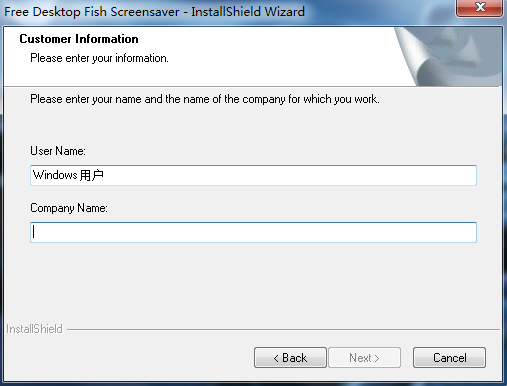
Task: Click the blinking caret in Company Name
Action: [x=34, y=232]
